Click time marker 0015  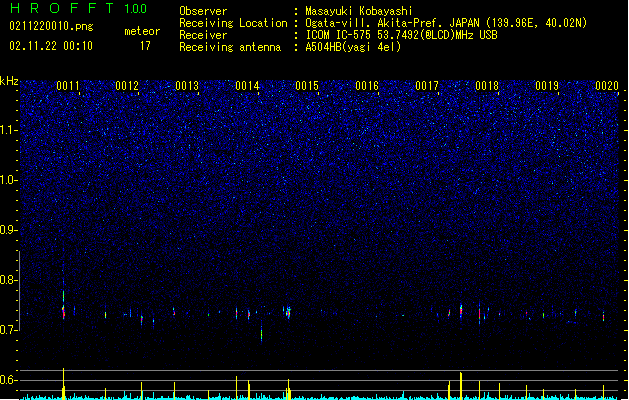(307, 86)
